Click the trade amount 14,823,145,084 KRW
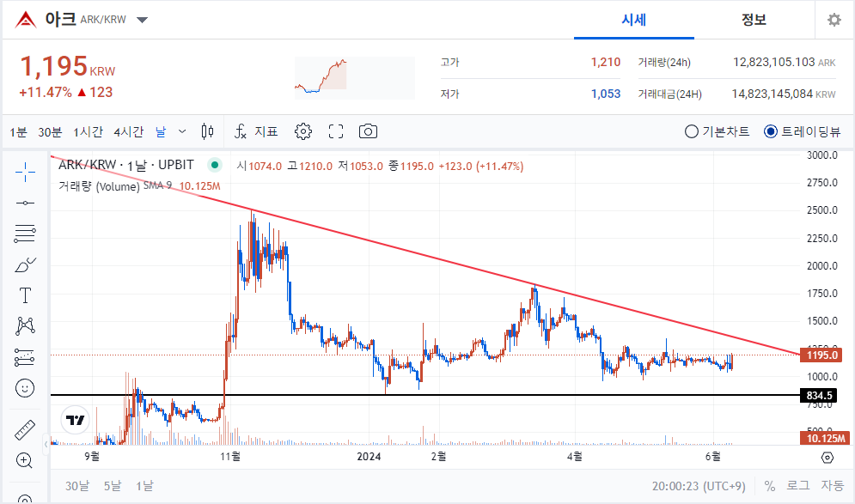The height and width of the screenshot is (504, 855). [x=783, y=94]
